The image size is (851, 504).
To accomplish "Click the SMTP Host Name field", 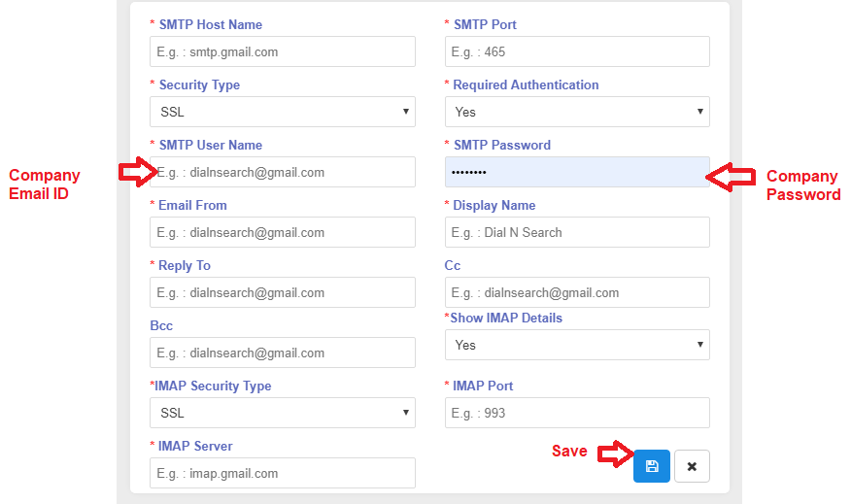I will click(282, 51).
